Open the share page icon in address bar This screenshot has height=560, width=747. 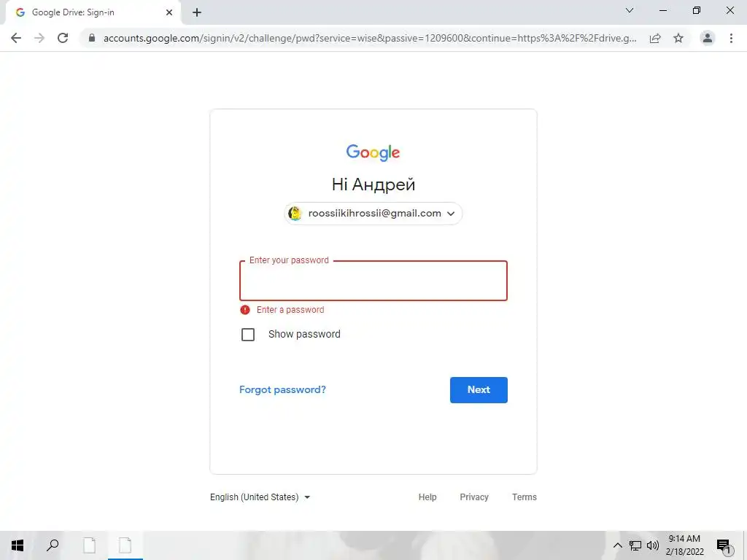point(655,38)
